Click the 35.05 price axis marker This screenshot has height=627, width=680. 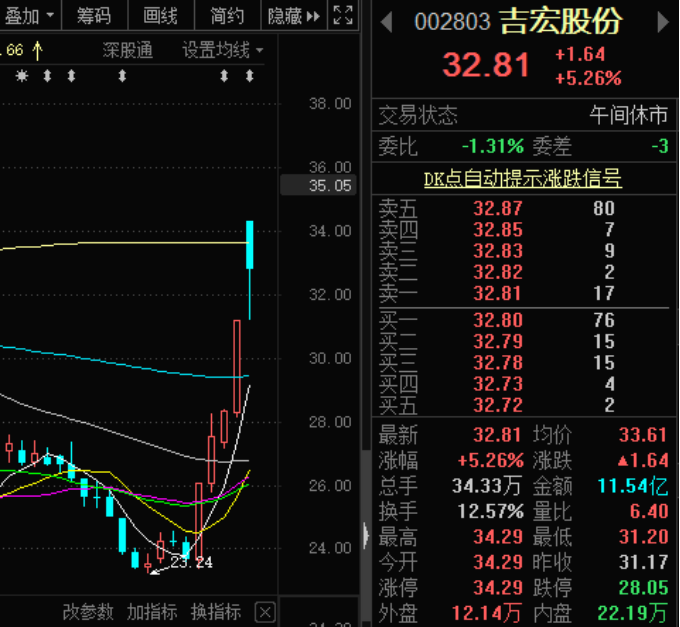[x=319, y=185]
